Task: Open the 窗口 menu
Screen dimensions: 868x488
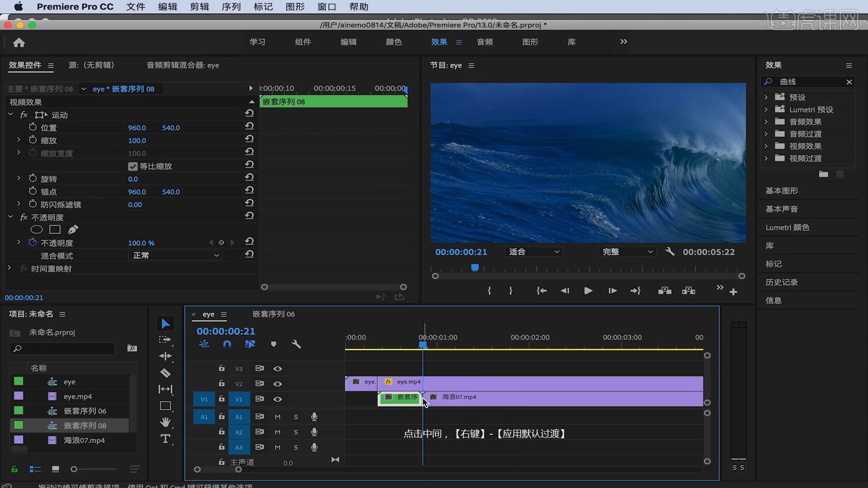Action: tap(327, 7)
